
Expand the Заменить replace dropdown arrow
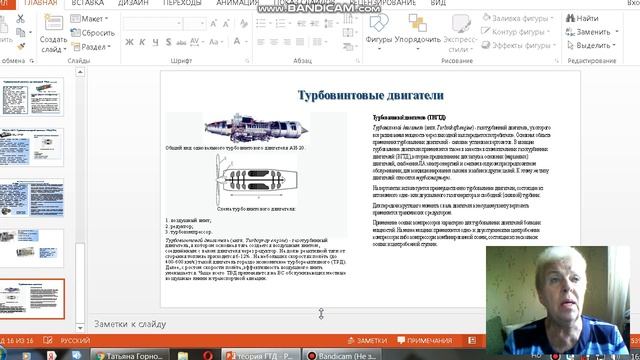[x=617, y=31]
